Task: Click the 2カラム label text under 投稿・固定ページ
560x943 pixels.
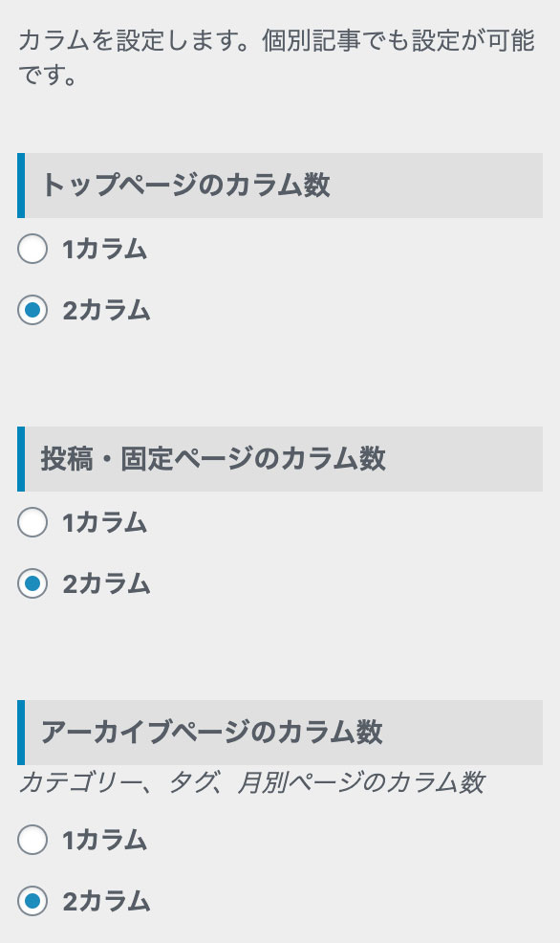Action: (x=106, y=584)
